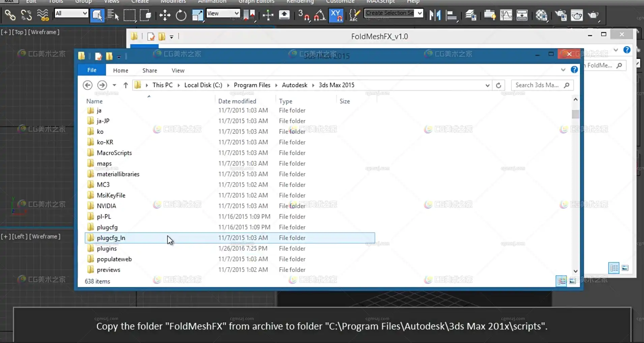Viewport: 644px width, 343px height.
Task: Open the Layer manager icon
Action: point(471,15)
